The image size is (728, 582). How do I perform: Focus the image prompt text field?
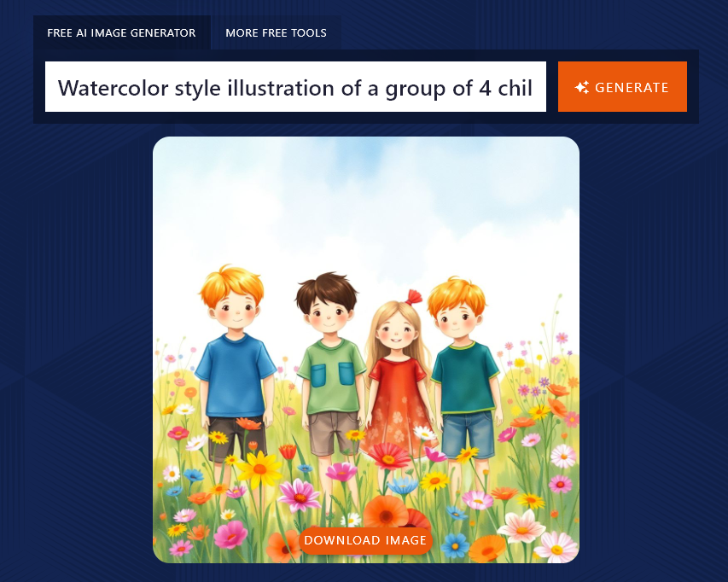(295, 87)
